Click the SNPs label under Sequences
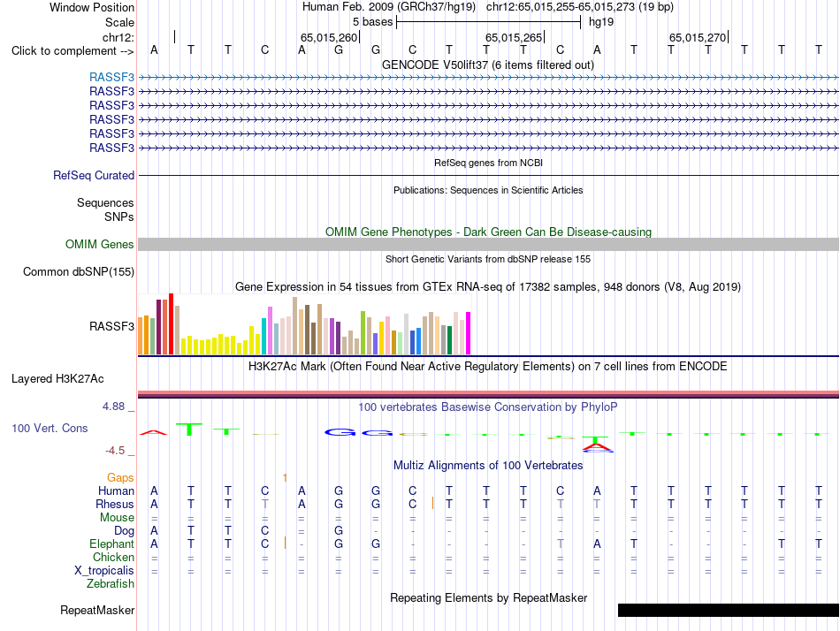Image resolution: width=840 pixels, height=631 pixels. (119, 217)
